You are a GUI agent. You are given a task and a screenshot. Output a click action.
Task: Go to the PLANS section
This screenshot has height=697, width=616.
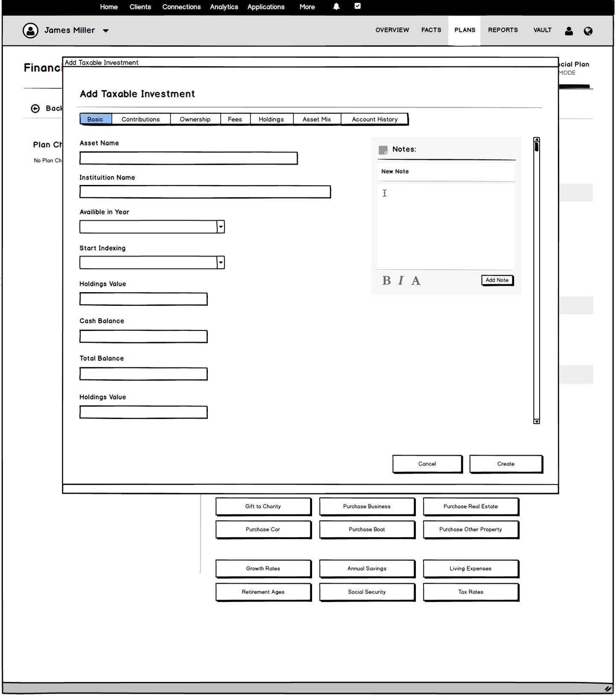464,30
